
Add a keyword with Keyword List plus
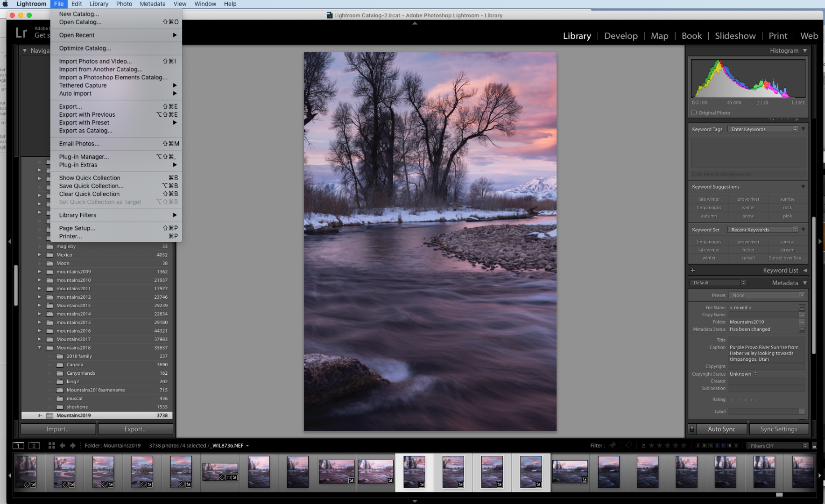click(692, 270)
